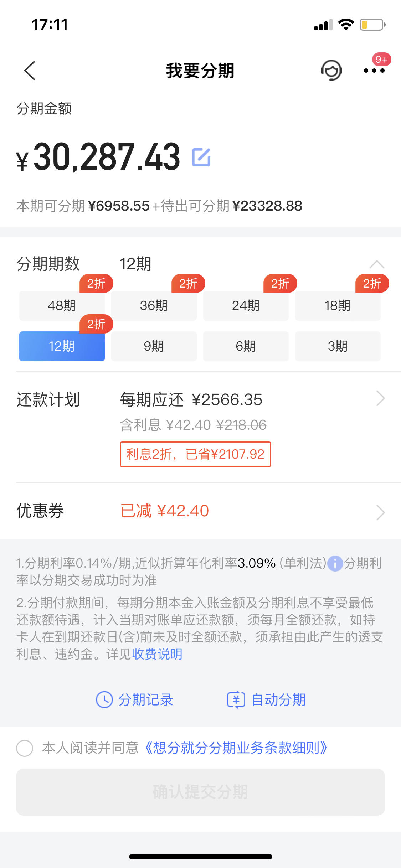This screenshot has width=401, height=868.
Task: Select the 48期 installment option
Action: coord(62,306)
